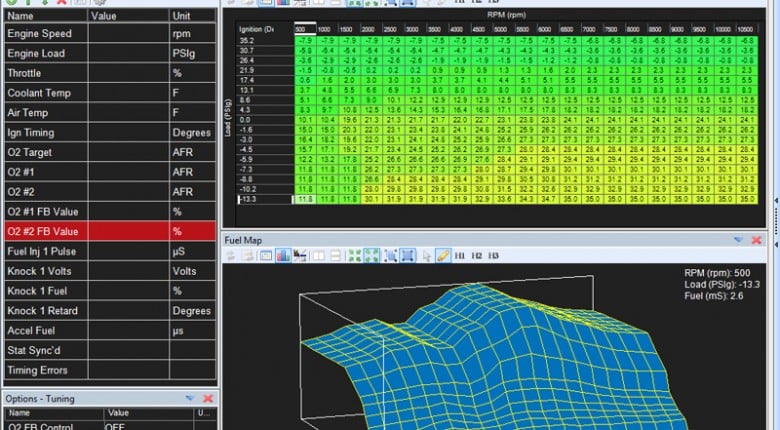Screen dimensions: 780x430
Task: Click the ignition cell at 500 rpm, 35.2 load
Action: tap(305, 41)
